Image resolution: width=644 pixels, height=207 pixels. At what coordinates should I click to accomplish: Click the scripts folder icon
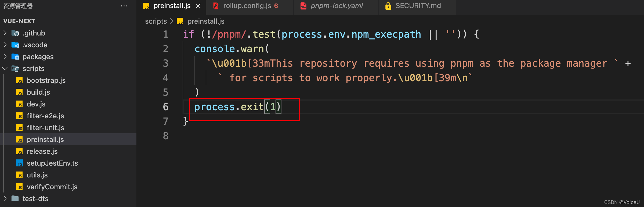pos(15,69)
